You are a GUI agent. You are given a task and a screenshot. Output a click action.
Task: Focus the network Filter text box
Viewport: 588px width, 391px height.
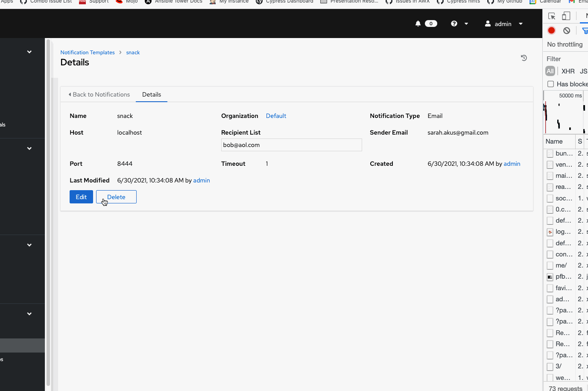click(566, 59)
